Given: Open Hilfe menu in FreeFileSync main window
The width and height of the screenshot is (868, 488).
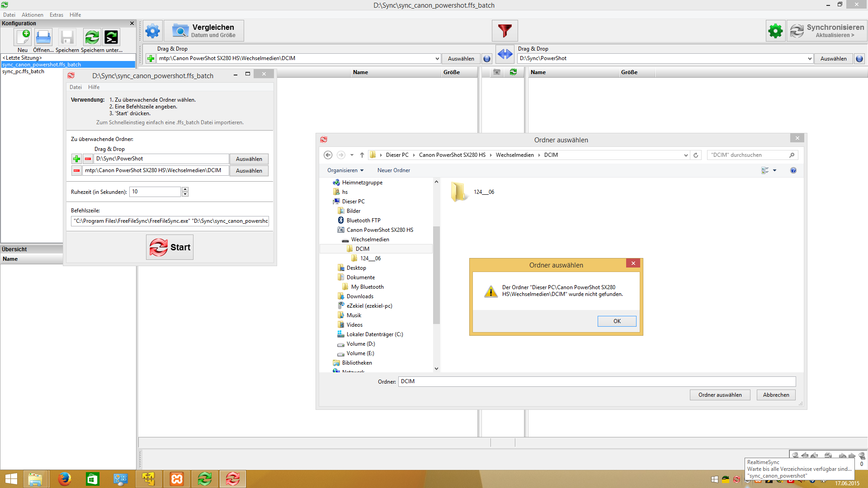Looking at the screenshot, I should click(x=75, y=15).
